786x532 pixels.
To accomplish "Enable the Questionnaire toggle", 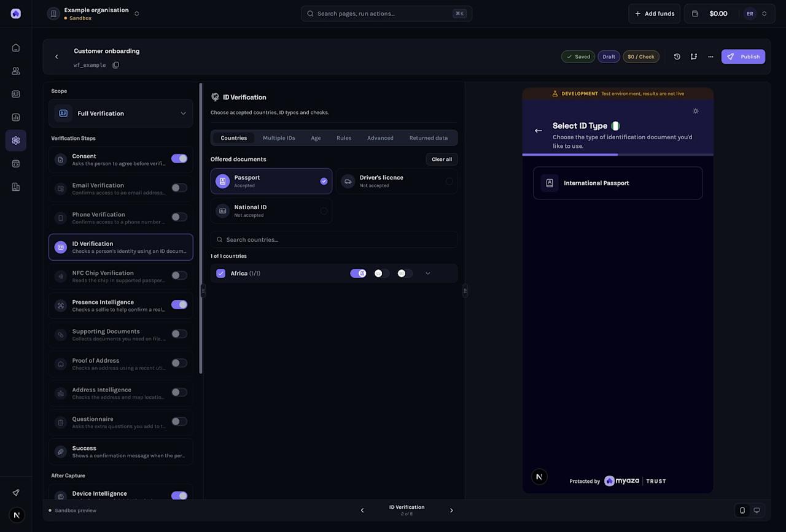I will coord(179,422).
